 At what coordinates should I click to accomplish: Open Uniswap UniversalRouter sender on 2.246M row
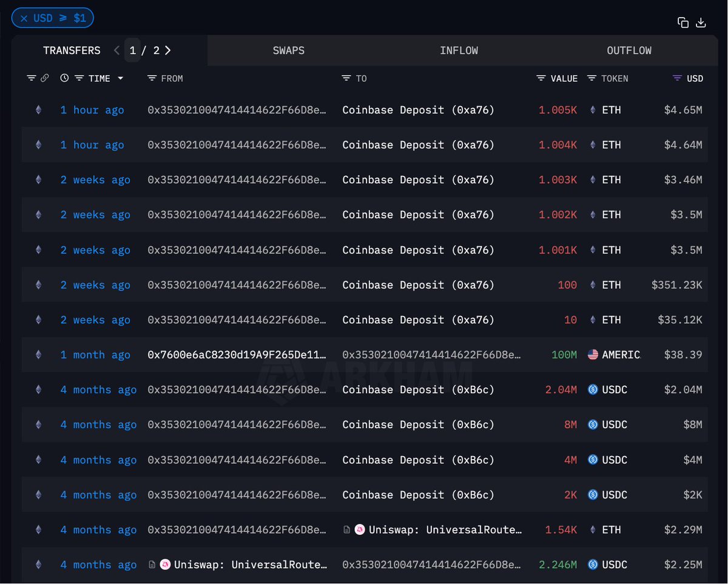pyautogui.click(x=251, y=565)
